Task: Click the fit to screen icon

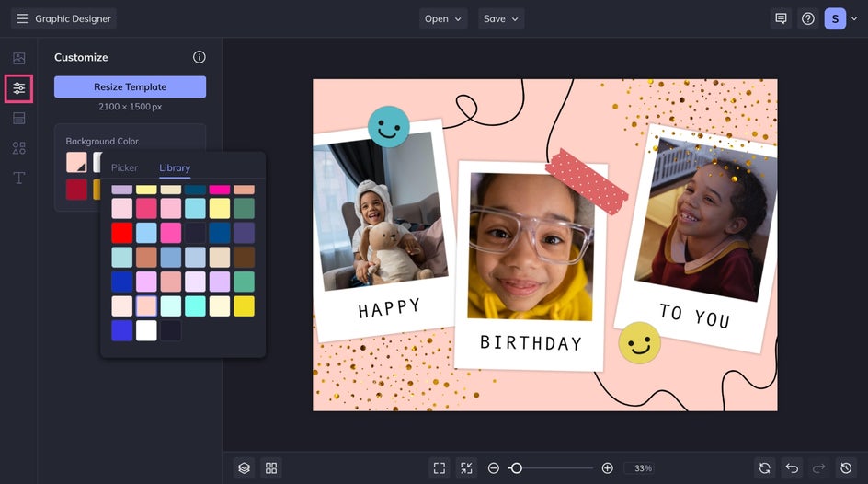Action: pyautogui.click(x=440, y=468)
